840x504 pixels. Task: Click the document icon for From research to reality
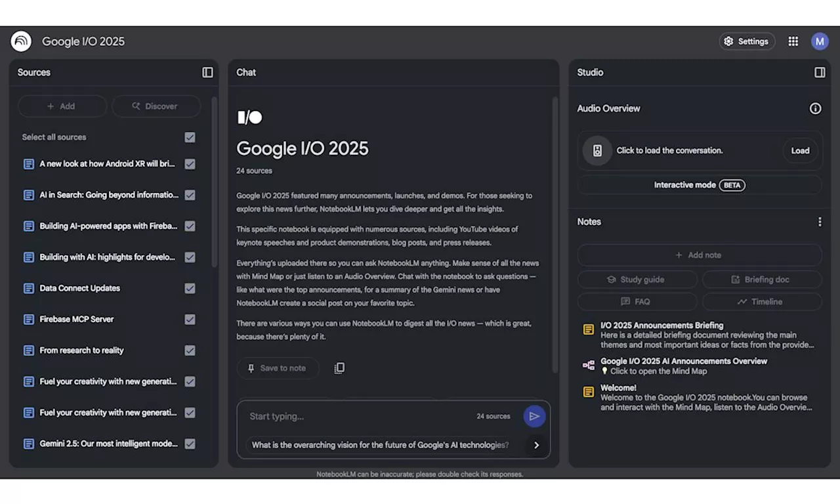29,350
